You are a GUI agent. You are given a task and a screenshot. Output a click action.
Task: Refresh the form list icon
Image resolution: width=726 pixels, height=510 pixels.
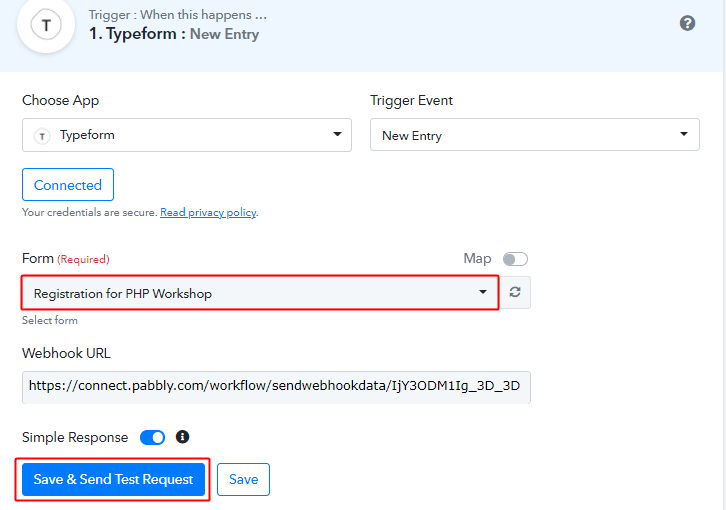pyautogui.click(x=515, y=292)
